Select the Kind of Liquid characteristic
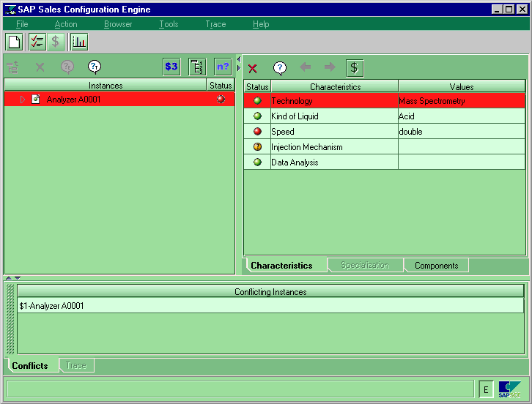The height and width of the screenshot is (404, 532). [x=334, y=116]
